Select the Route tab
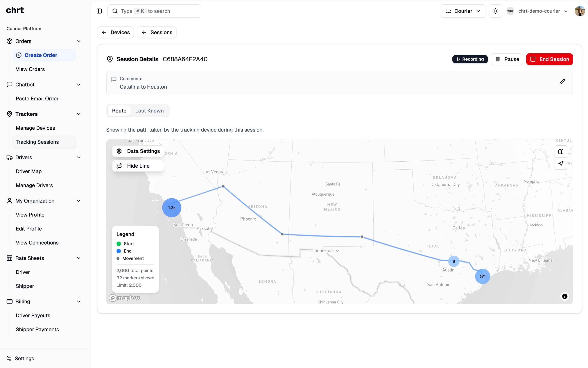The width and height of the screenshot is (588, 368). [119, 111]
